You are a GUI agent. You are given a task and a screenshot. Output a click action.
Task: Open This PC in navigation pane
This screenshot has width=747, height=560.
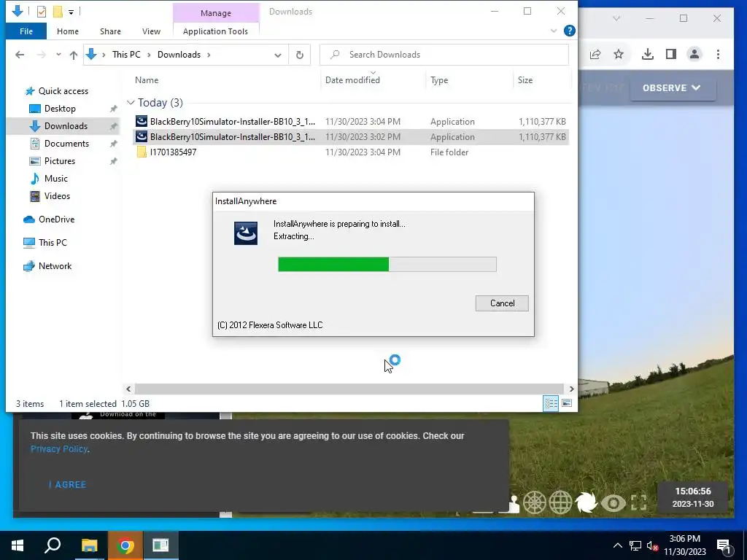tap(53, 243)
